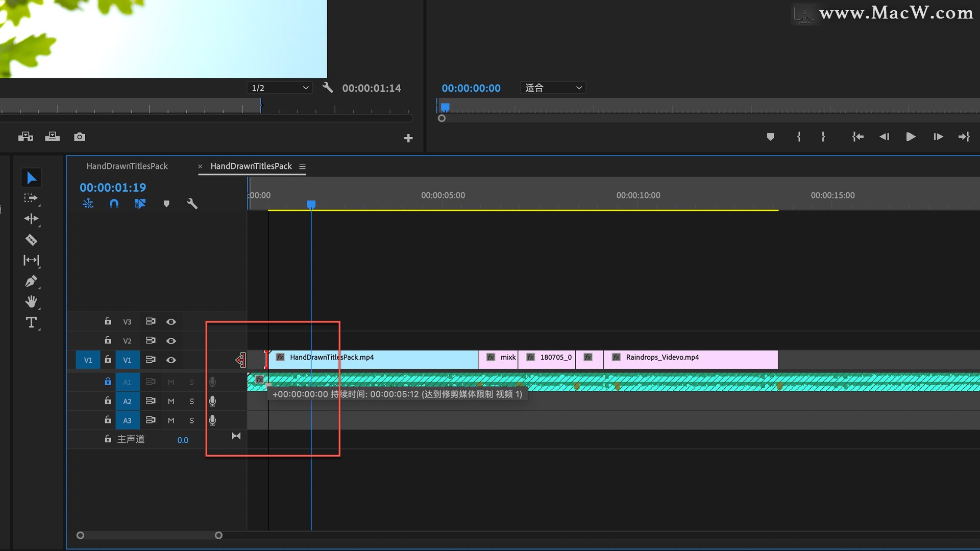Click Program monitor timecode 00:00:00:00
The image size is (980, 551).
click(x=471, y=88)
